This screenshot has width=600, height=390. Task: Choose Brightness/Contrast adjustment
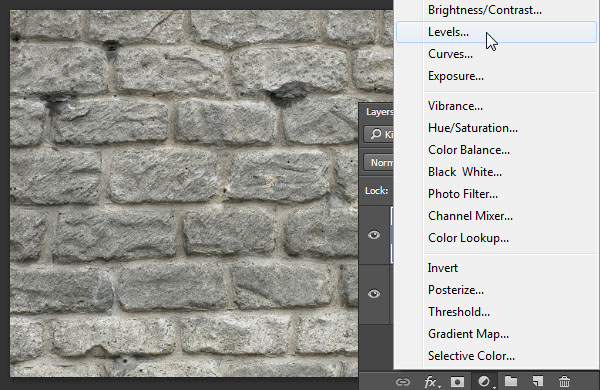coord(484,10)
